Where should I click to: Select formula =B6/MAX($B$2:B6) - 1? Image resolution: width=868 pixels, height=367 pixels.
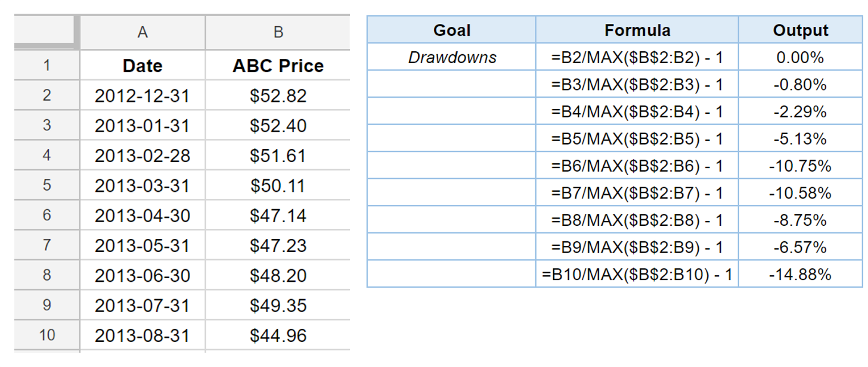(637, 166)
